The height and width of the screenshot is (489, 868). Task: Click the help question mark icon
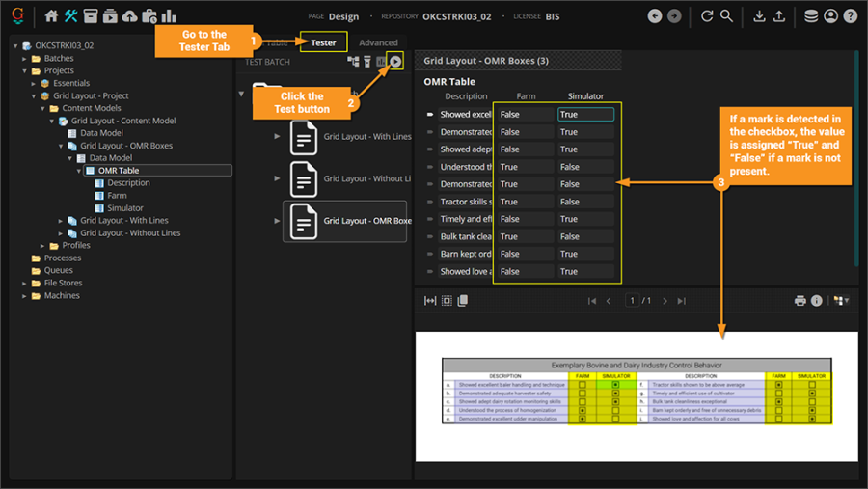(x=850, y=16)
